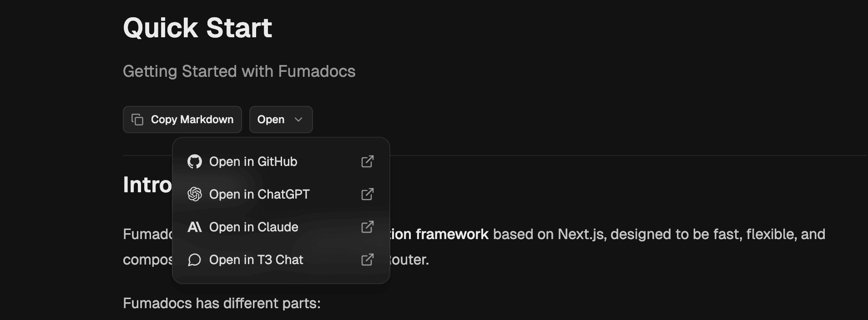Click the ChatGPT logo icon
Screen dimensions: 868x320
195,194
